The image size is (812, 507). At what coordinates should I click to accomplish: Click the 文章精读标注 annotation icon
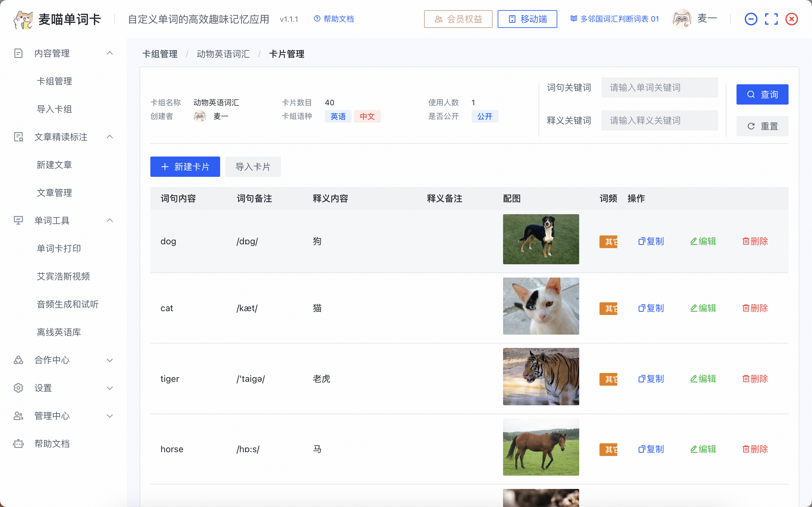point(18,137)
